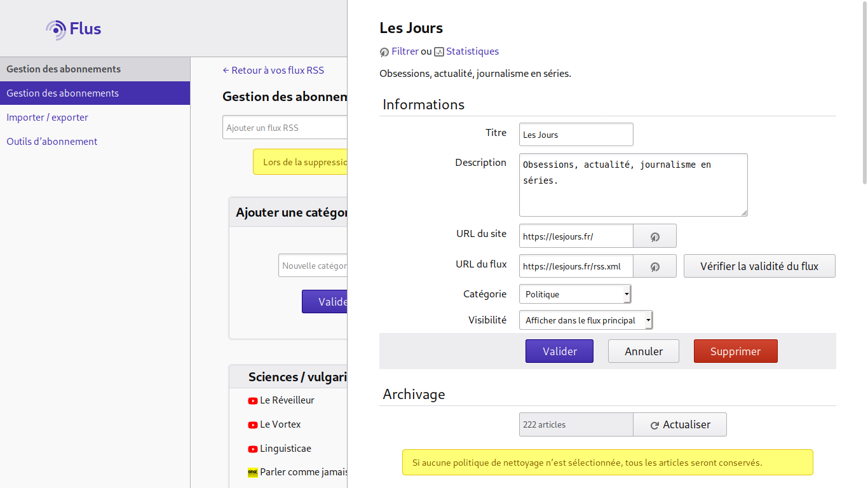The image size is (868, 488).
Task: Select Importer / exporter in the sidebar
Action: click(47, 117)
